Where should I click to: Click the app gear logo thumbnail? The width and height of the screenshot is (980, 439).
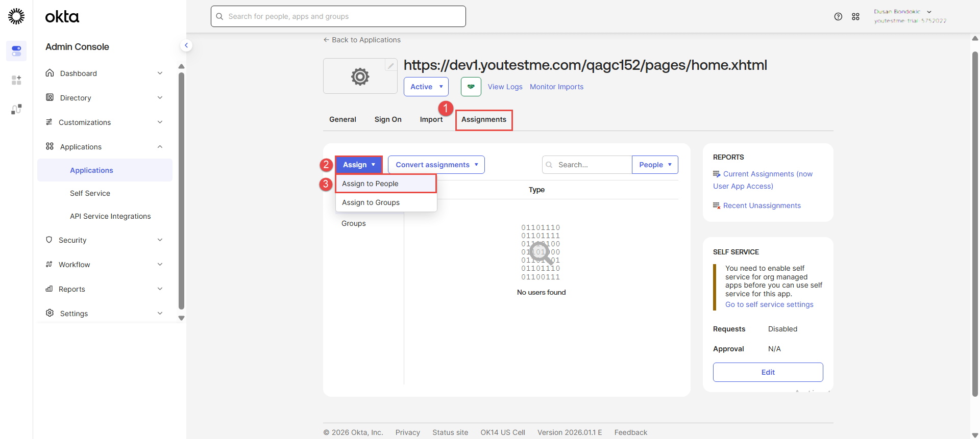tap(360, 76)
